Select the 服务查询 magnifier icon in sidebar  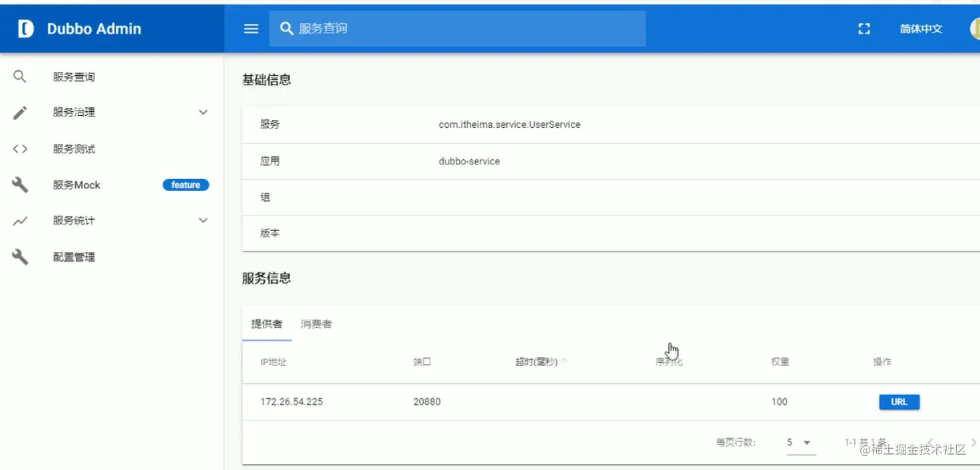tap(20, 76)
